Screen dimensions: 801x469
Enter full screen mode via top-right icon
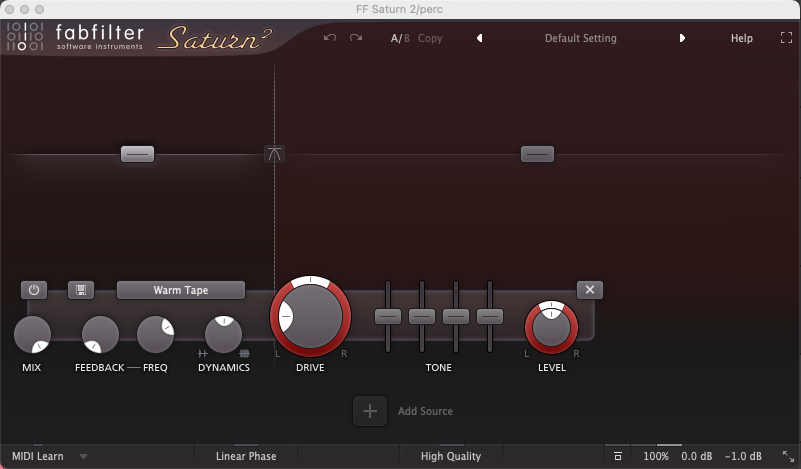tap(786, 38)
